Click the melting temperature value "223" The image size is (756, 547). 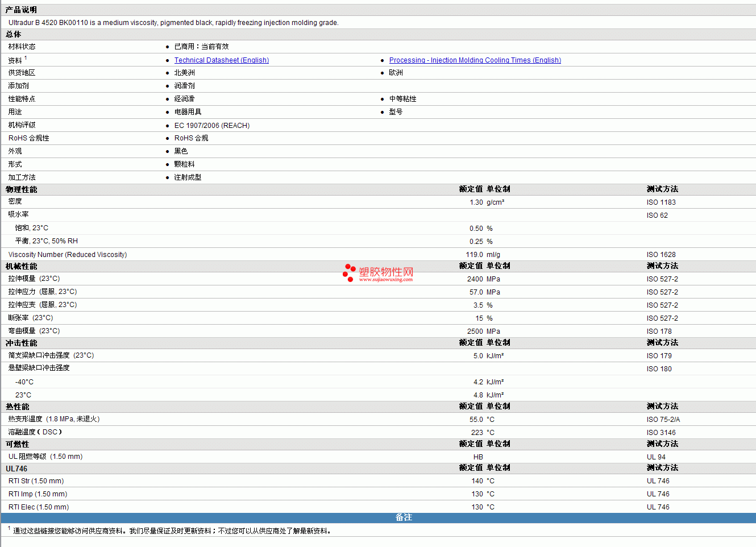477,433
